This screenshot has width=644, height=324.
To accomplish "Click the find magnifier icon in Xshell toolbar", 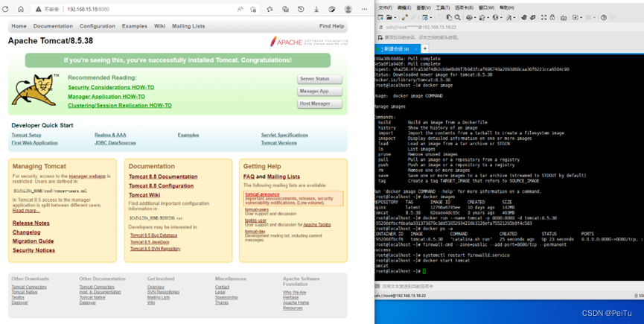I will pyautogui.click(x=458, y=18).
